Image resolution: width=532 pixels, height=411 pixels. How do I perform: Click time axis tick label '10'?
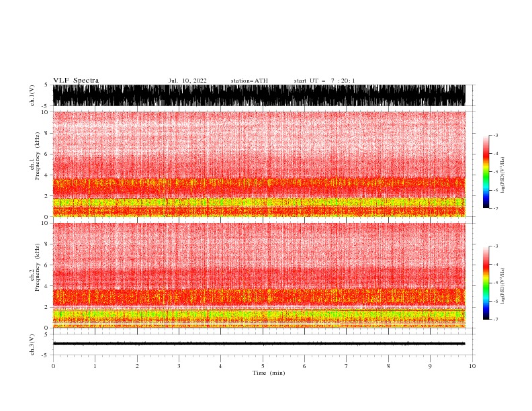pos(472,366)
